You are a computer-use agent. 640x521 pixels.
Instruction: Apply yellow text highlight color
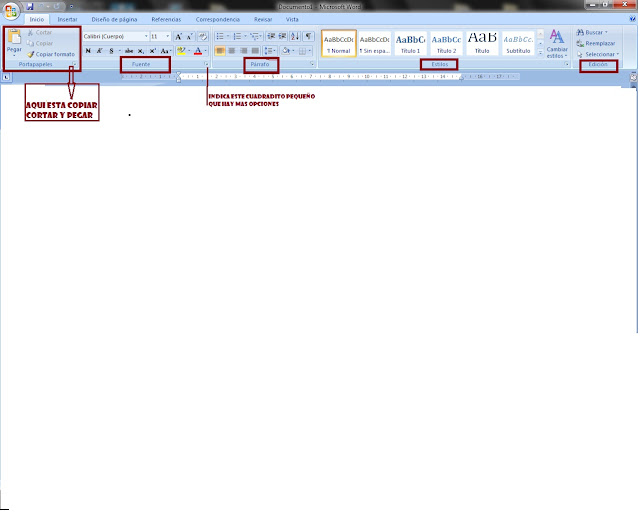click(x=181, y=51)
